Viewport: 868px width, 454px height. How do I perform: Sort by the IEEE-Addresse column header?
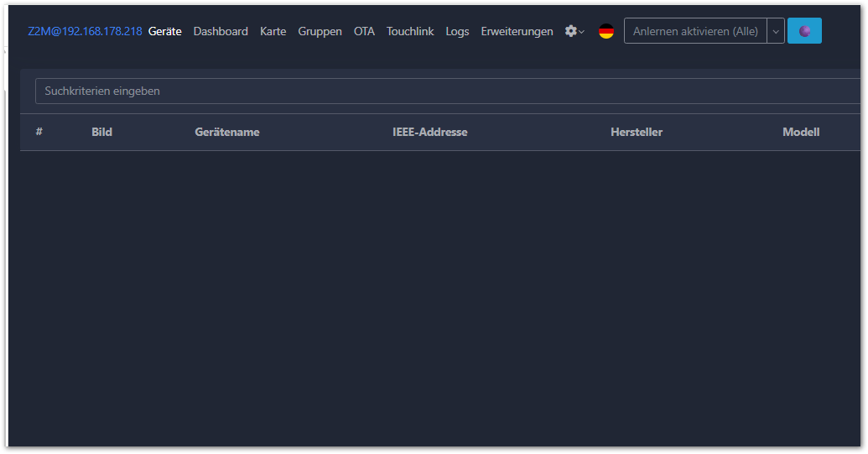[429, 132]
